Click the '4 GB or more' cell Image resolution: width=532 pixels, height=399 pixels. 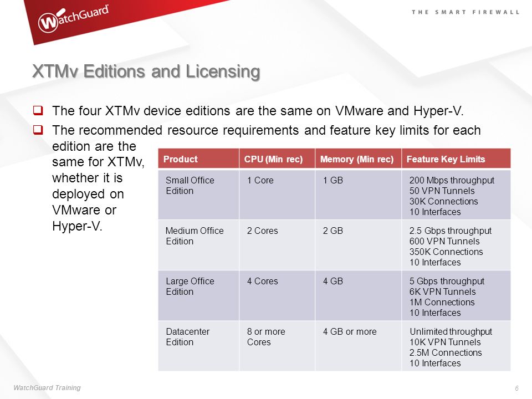(359, 346)
